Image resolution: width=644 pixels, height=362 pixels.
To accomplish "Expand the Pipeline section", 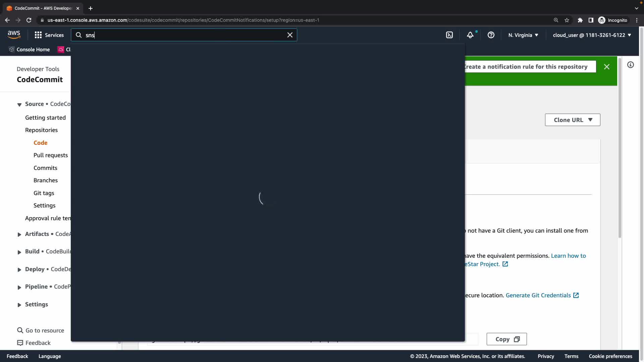I will [x=19, y=287].
